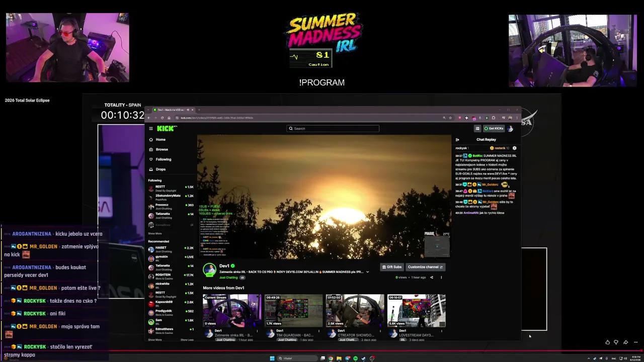Click the KICK logo
The height and width of the screenshot is (362, 644).
coord(167,129)
